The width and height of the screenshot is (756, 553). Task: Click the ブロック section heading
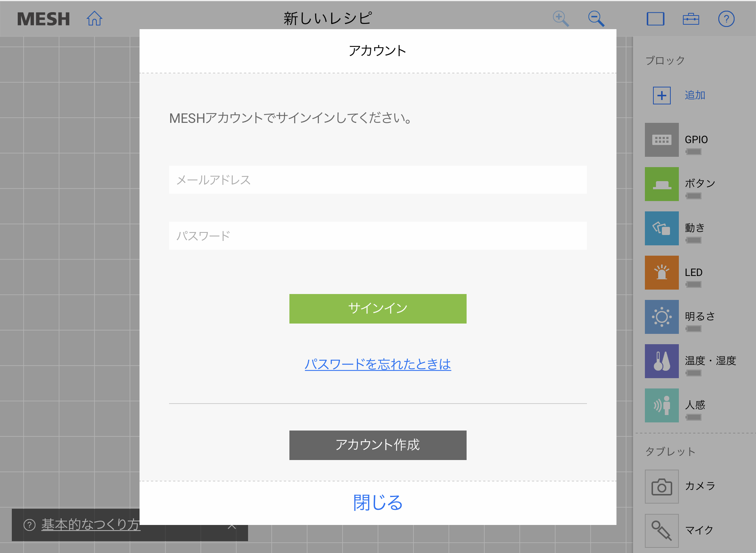tap(665, 61)
